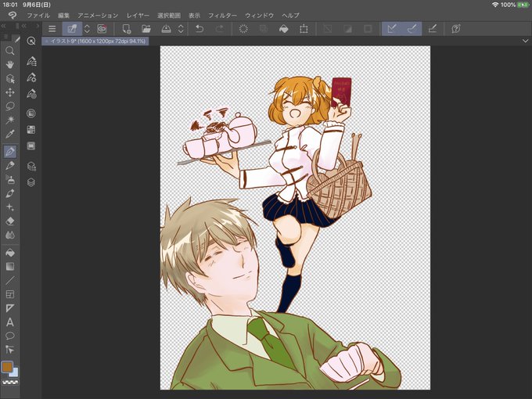
Task: Open the 選択範囲 menu
Action: [x=169, y=16]
